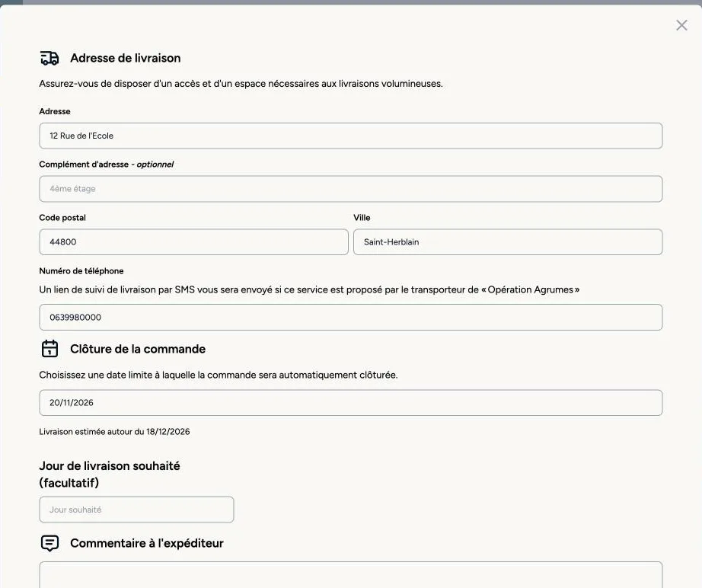The height and width of the screenshot is (588, 702).
Task: Edit the Ville field Saint-Herblain
Action: [x=508, y=242]
